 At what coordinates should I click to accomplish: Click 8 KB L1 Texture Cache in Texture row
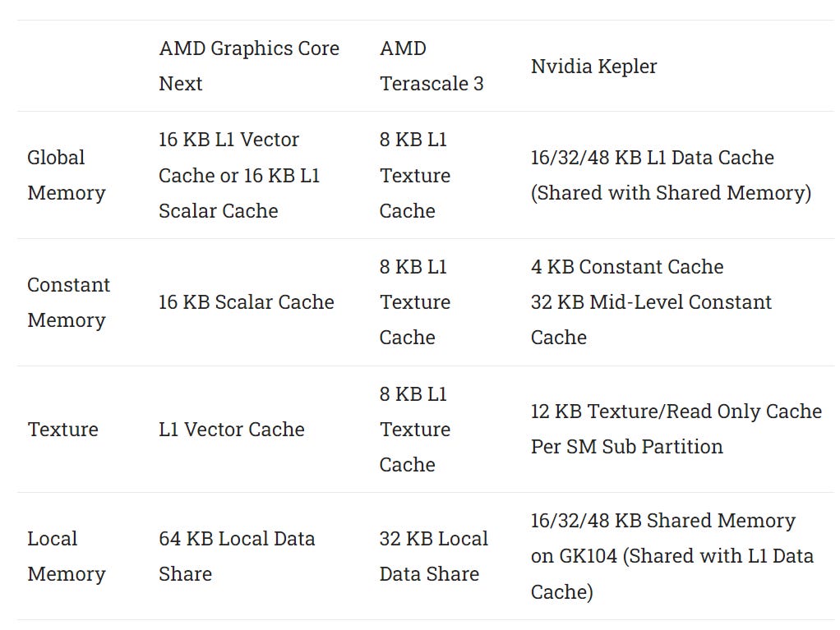(x=415, y=430)
